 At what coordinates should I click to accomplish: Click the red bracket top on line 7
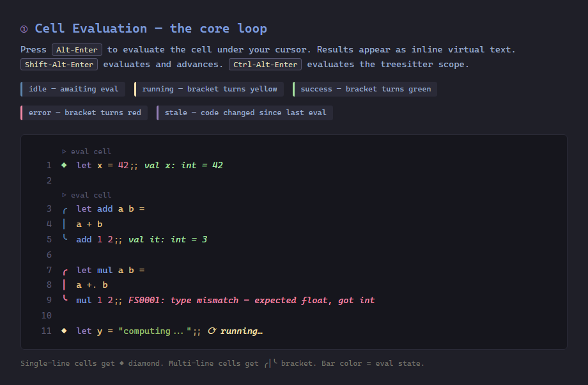65,271
